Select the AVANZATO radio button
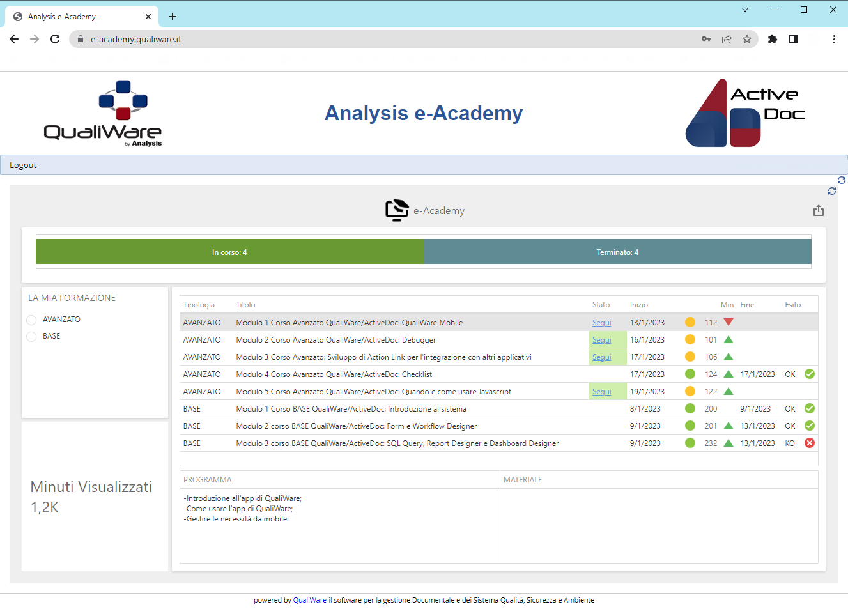Viewport: 848px width, 616px height. [x=31, y=320]
